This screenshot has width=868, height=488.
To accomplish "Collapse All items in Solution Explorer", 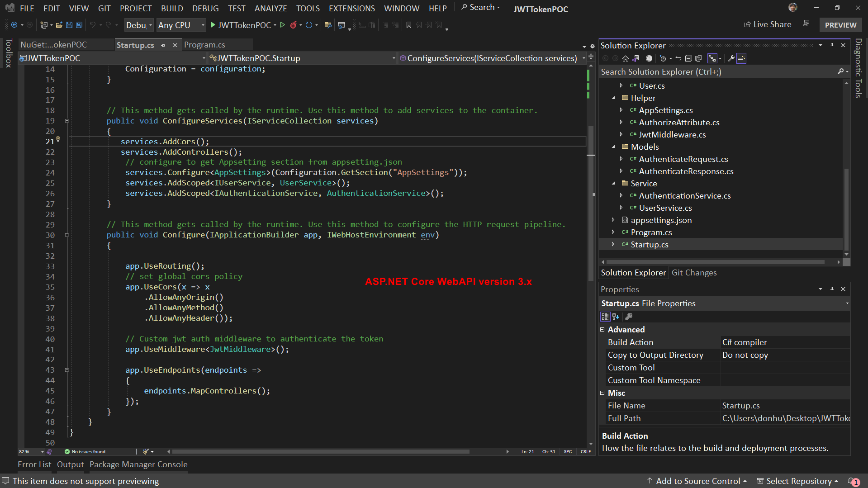I will tap(688, 58).
